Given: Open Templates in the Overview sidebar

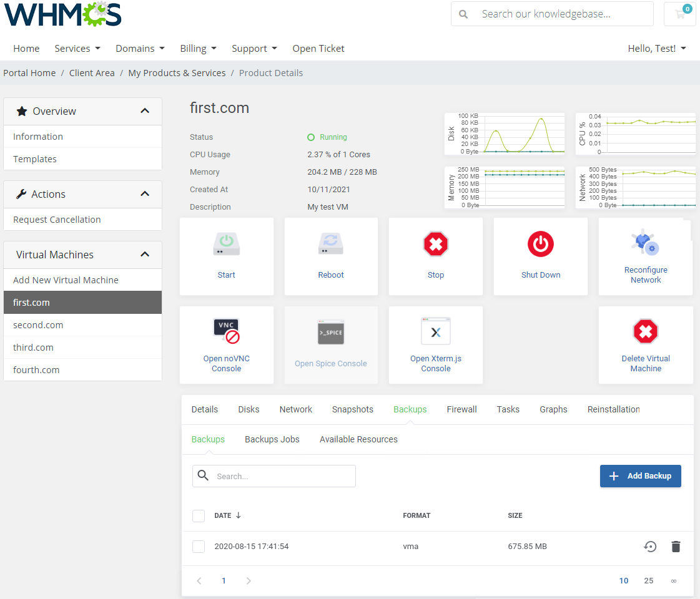Looking at the screenshot, I should [x=82, y=158].
